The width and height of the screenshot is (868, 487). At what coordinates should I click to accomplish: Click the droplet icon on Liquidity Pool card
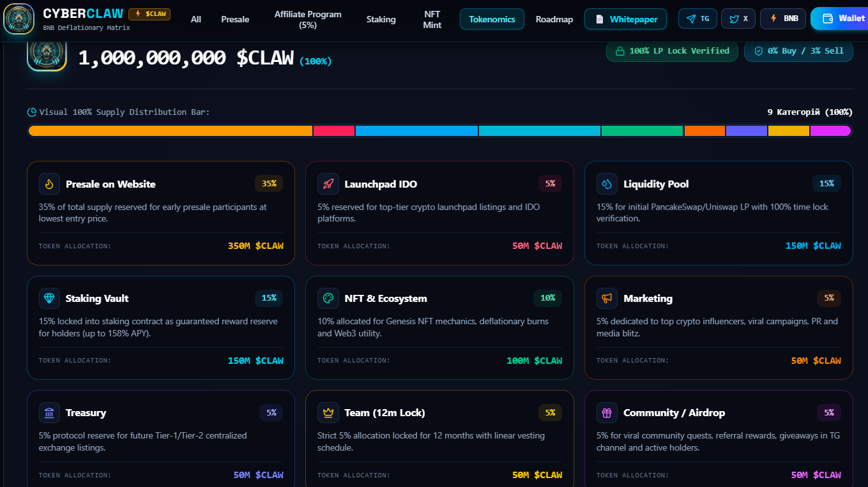coord(607,184)
